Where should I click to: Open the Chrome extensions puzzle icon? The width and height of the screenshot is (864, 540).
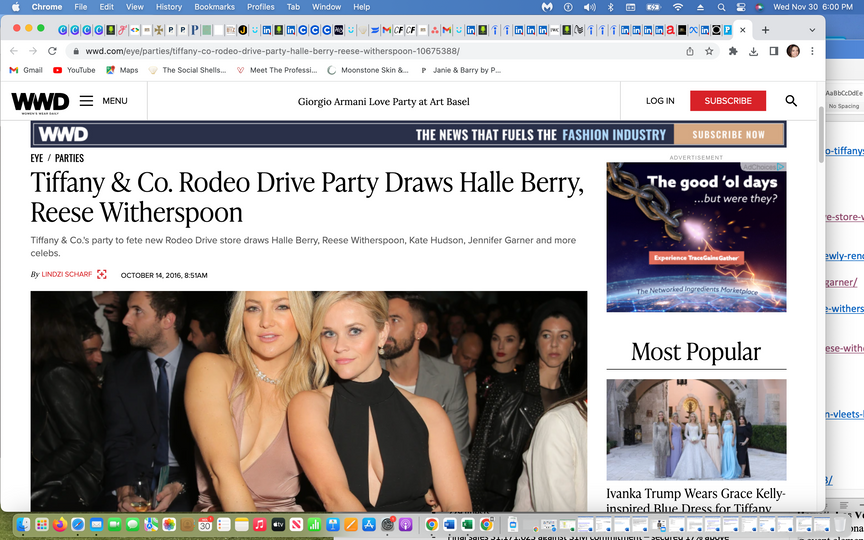(733, 51)
